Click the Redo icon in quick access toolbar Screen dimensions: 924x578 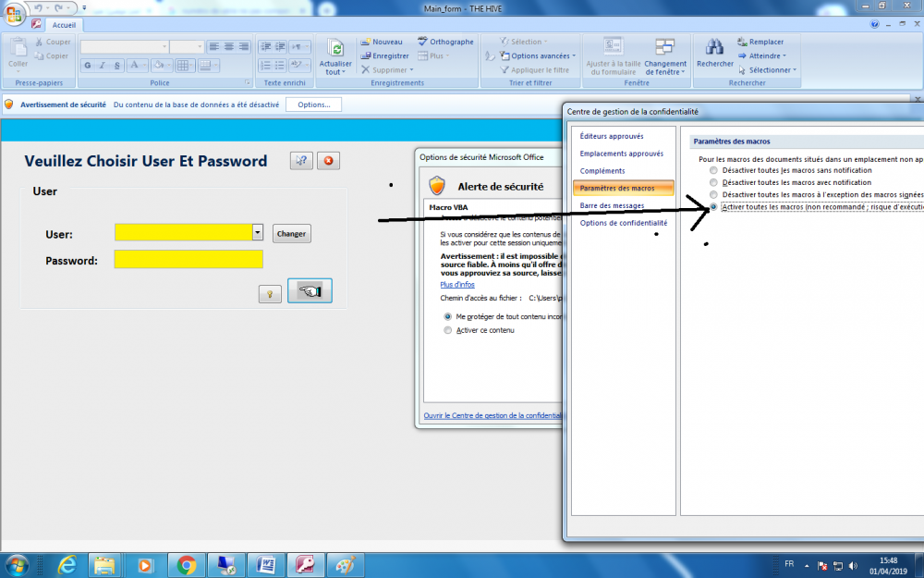pyautogui.click(x=58, y=8)
